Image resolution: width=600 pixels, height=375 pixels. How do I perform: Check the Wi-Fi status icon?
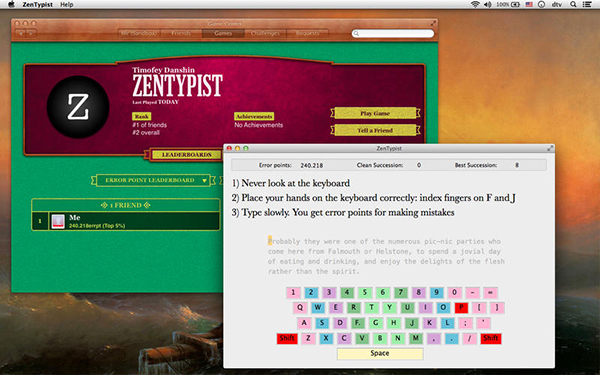pyautogui.click(x=475, y=5)
